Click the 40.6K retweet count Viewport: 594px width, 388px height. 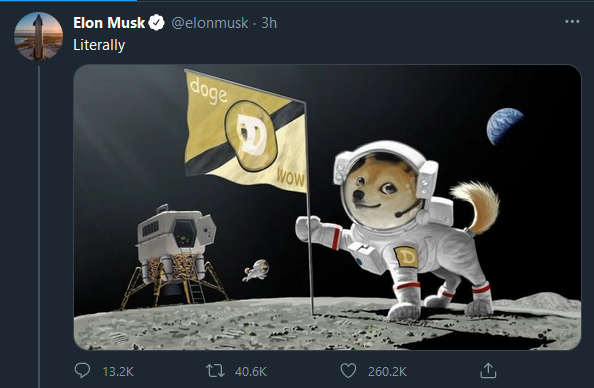(251, 371)
